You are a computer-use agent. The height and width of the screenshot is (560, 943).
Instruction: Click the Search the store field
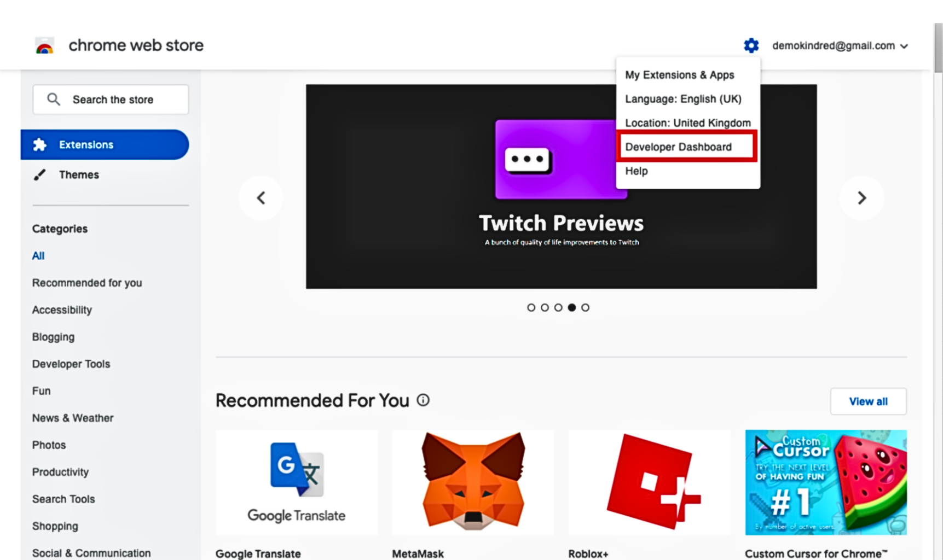pos(111,100)
